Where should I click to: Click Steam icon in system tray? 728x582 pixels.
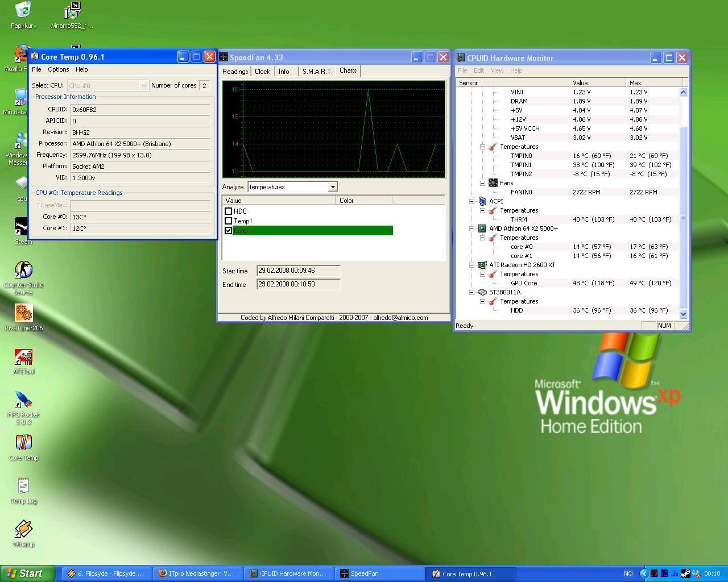(685, 573)
